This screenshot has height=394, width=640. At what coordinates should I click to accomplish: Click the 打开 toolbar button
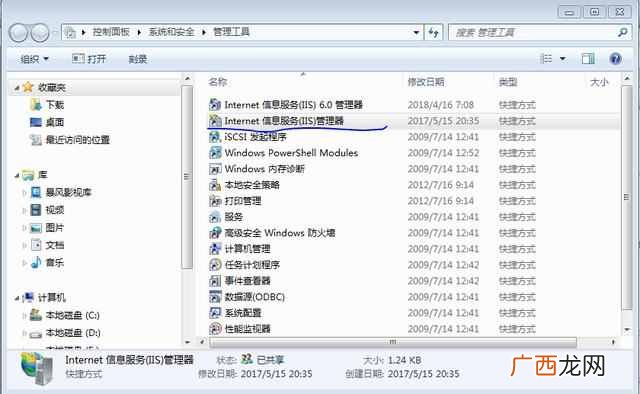(x=89, y=59)
